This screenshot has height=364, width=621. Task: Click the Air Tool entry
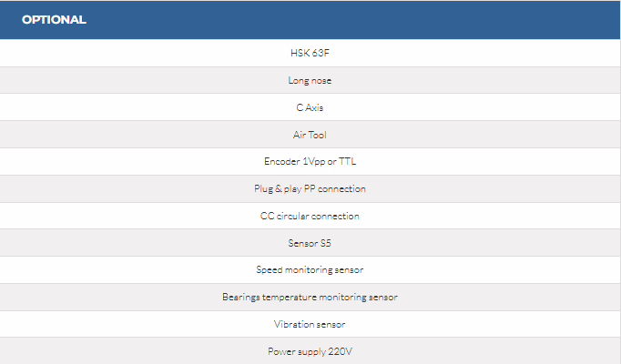(310, 135)
